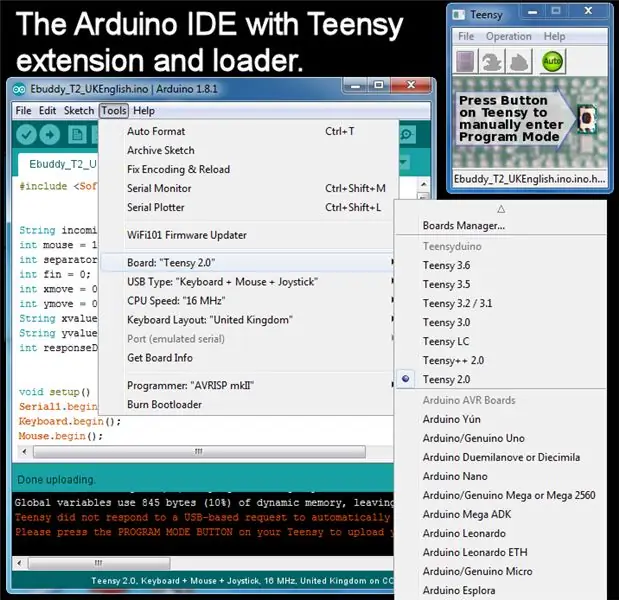Click the editor horizontal scrollbar thumb
Viewport: 619px width, 600px height.
[x=199, y=451]
